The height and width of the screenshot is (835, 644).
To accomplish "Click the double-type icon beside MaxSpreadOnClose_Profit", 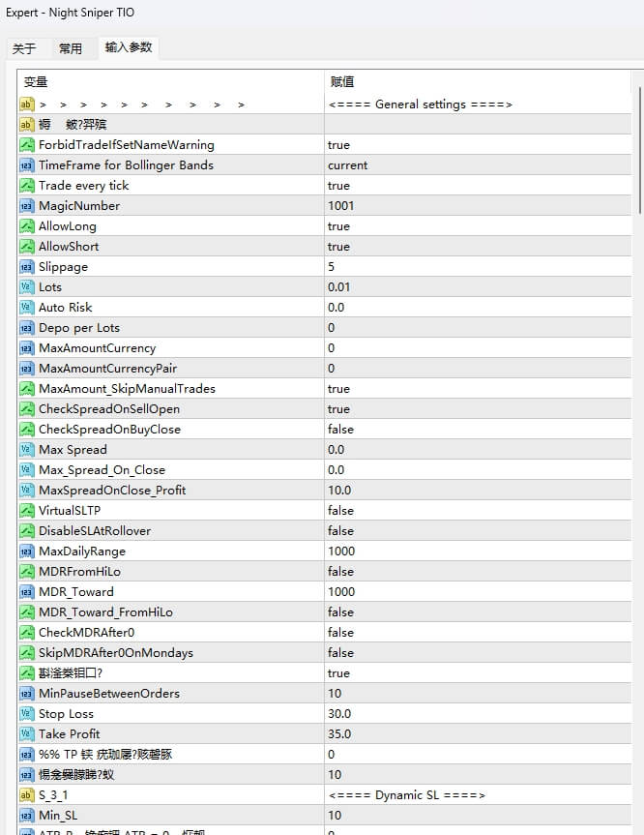I will [x=27, y=490].
